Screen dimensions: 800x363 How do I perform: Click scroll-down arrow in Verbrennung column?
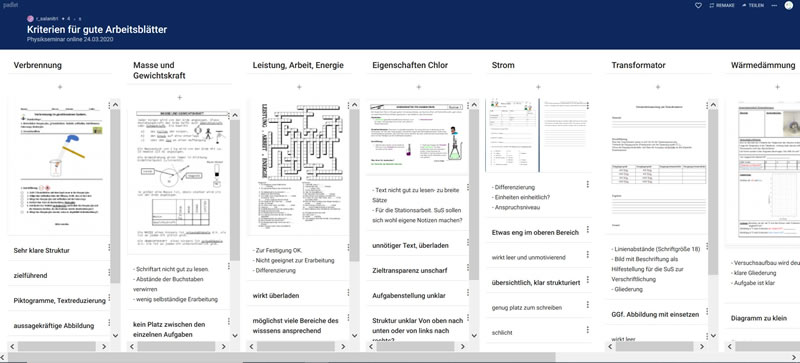115,335
